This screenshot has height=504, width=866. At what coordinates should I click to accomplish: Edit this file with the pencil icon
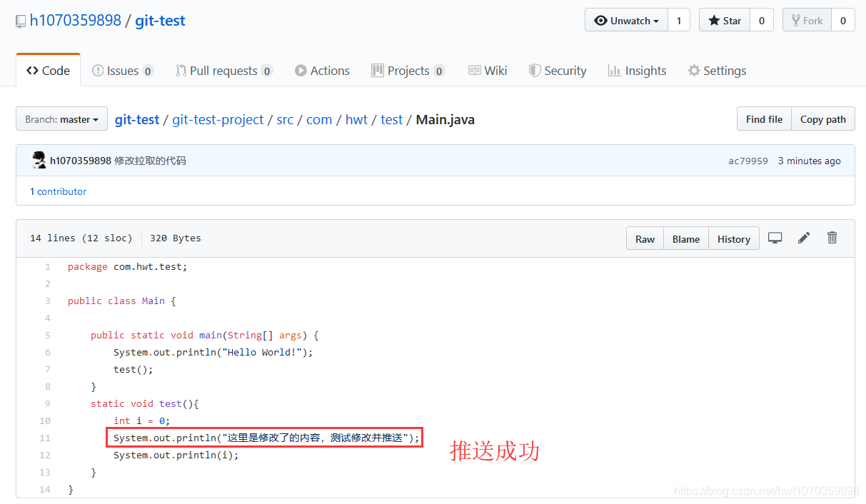point(804,238)
